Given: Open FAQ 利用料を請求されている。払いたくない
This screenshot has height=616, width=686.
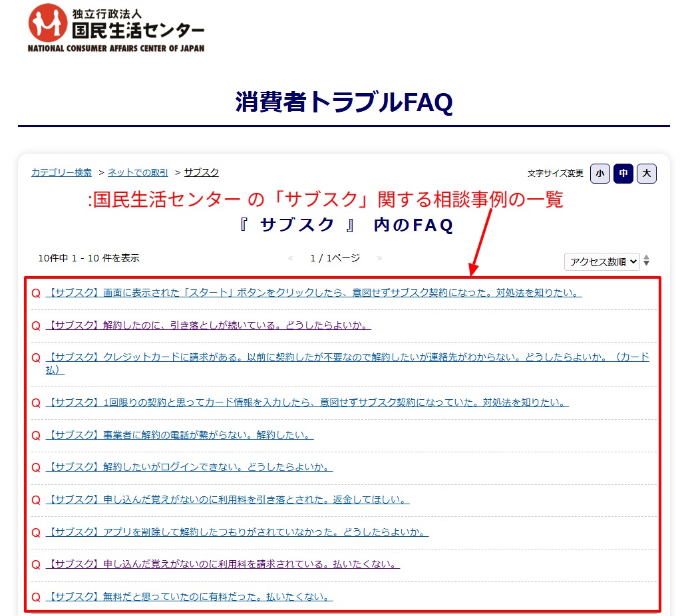Looking at the screenshot, I should (x=223, y=564).
